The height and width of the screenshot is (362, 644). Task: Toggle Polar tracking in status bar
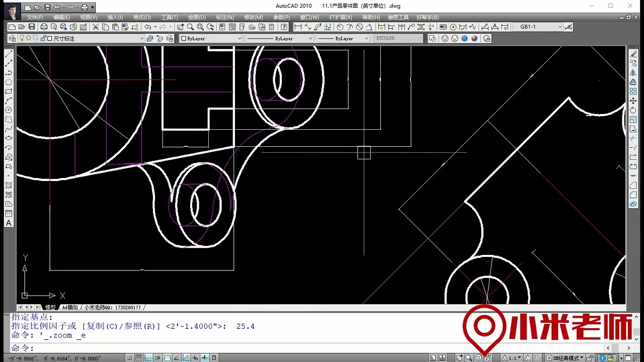tap(157, 358)
